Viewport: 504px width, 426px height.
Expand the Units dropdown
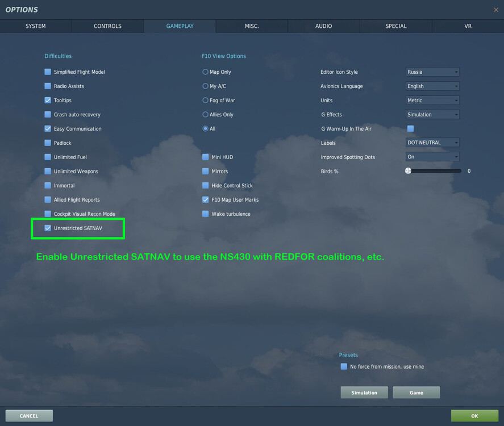tap(432, 100)
